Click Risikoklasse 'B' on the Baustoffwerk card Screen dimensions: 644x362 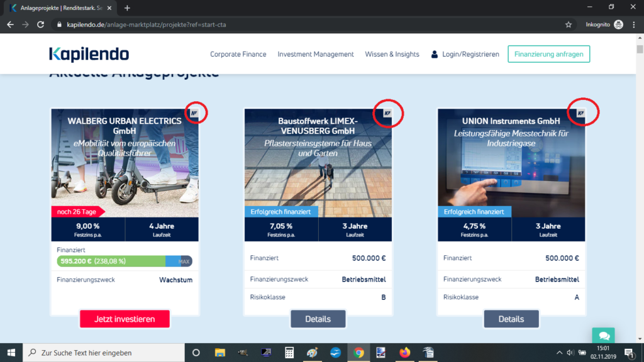point(384,297)
